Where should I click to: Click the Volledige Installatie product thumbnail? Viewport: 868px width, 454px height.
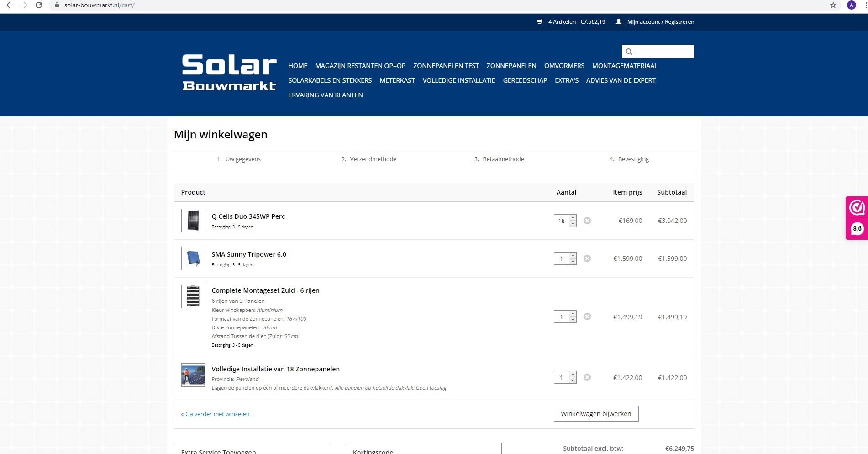point(193,375)
